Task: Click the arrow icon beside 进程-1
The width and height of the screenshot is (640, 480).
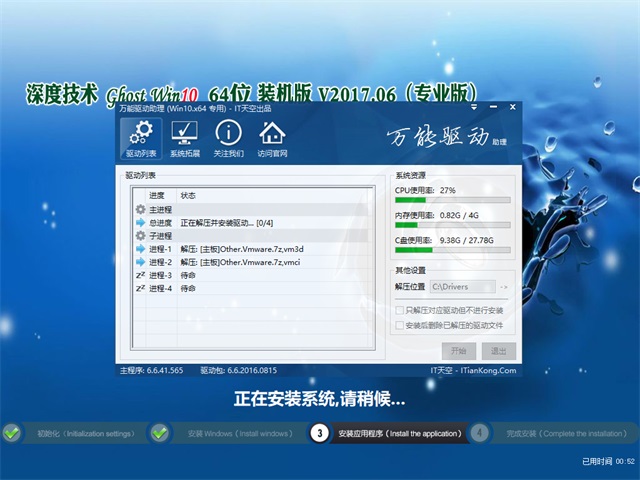Action: (x=140, y=249)
